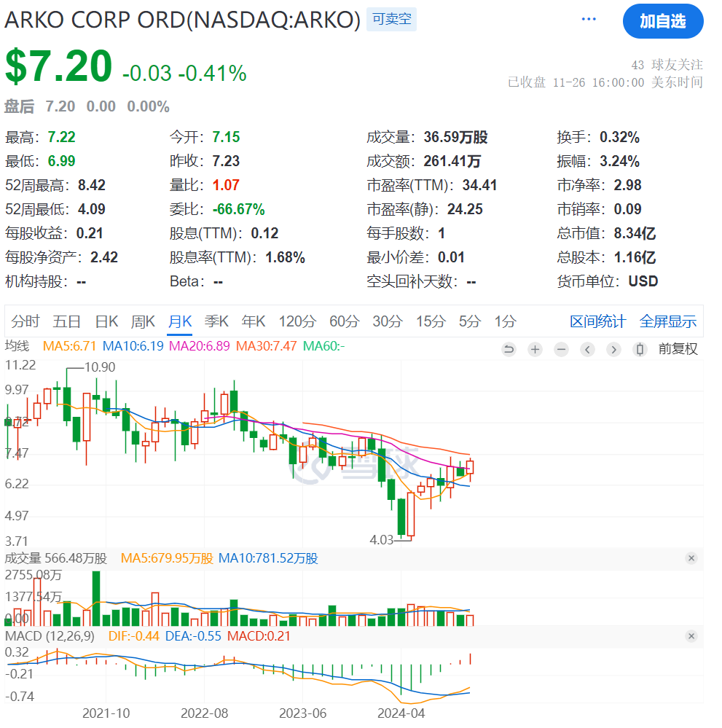
Task: Select the 分时 intraday chart tab
Action: coord(25,321)
